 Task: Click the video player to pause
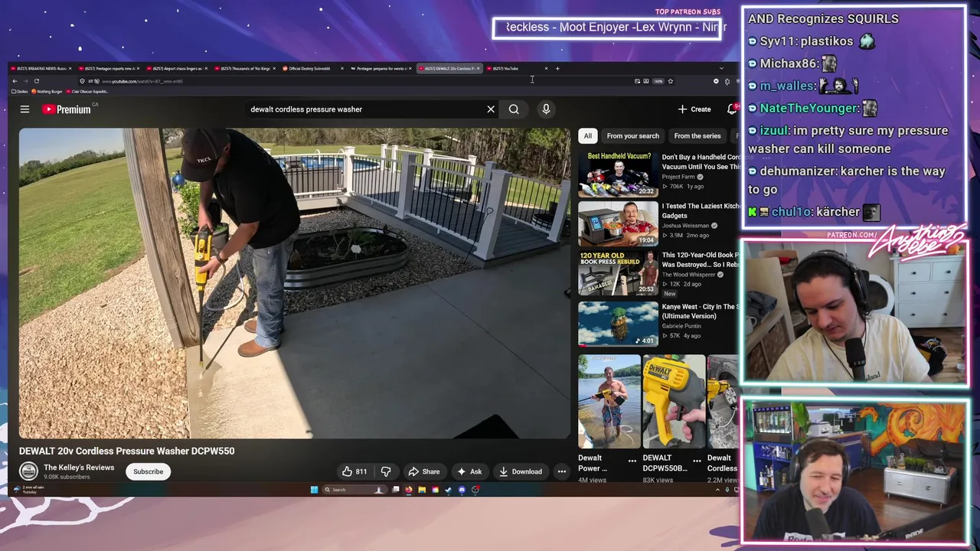[x=295, y=283]
